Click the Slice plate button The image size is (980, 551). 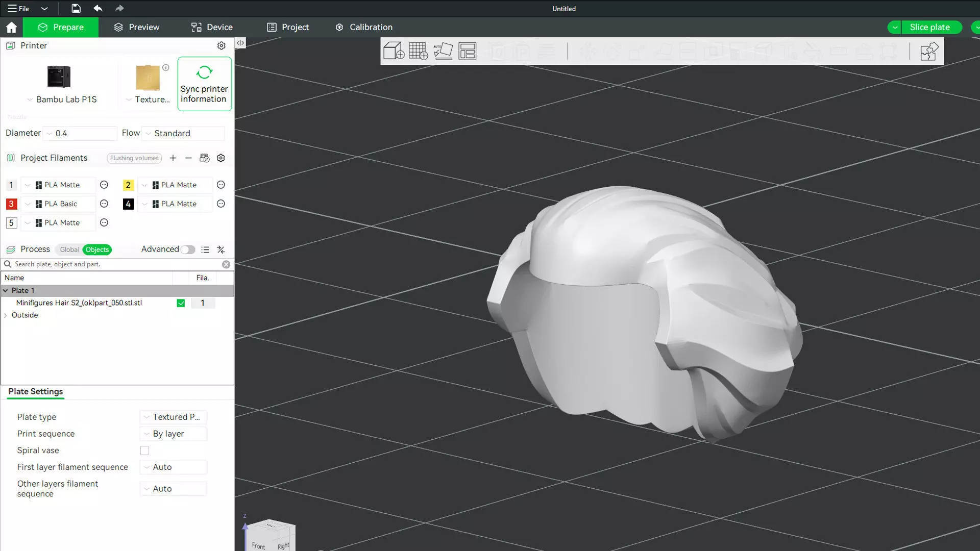(x=929, y=27)
